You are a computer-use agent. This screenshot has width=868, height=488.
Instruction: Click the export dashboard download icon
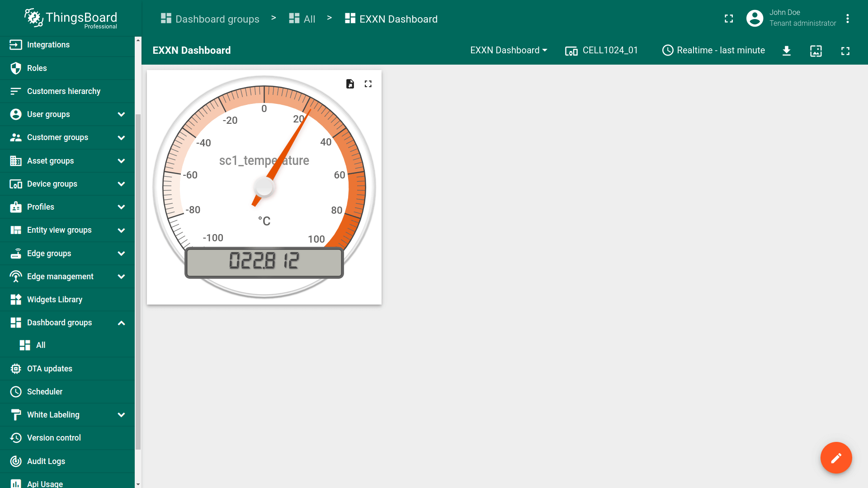(787, 51)
